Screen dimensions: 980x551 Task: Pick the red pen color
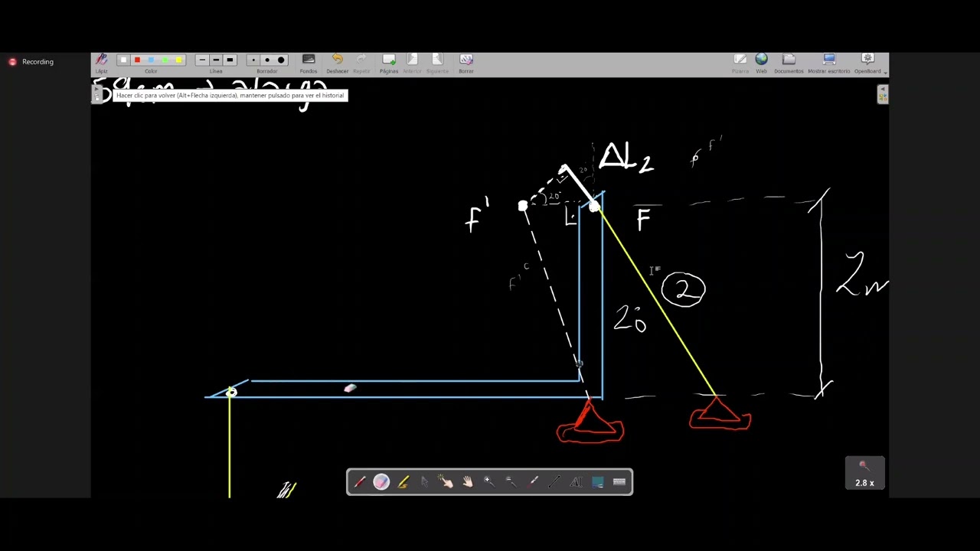137,60
